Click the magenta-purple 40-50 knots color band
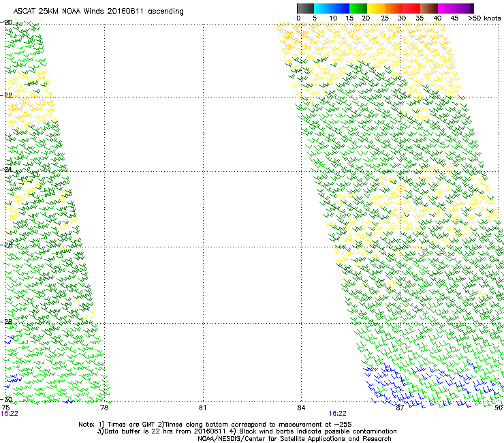504x443 pixels. (x=456, y=8)
